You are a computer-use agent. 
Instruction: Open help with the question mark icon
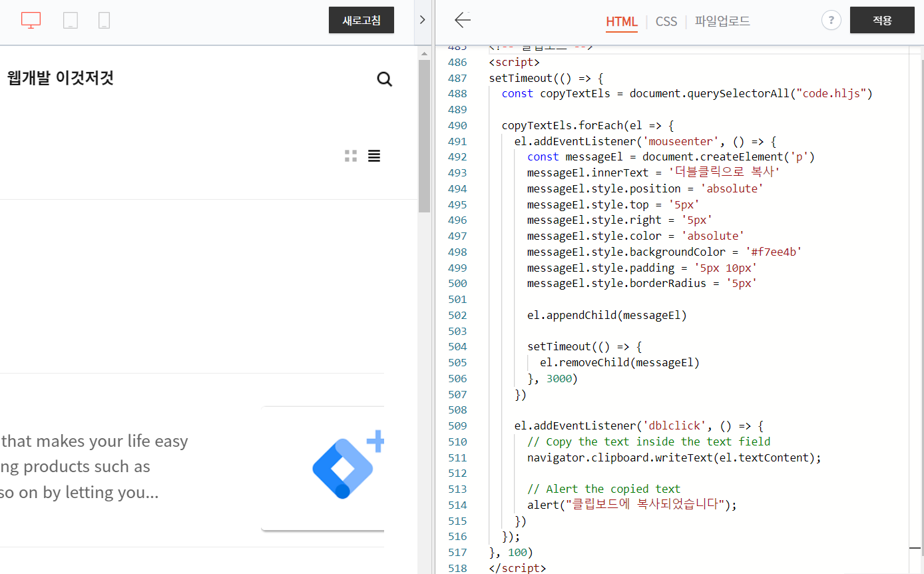click(831, 20)
